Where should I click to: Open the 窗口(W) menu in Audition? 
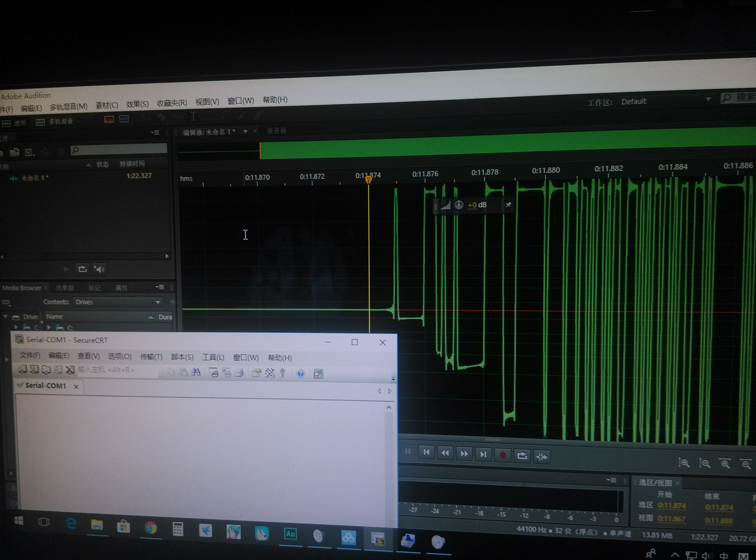[x=241, y=101]
